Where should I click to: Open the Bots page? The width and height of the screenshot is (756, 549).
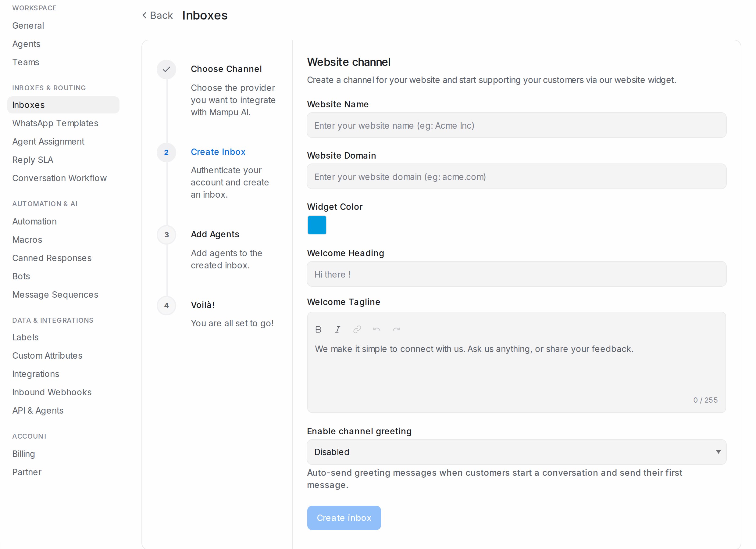[21, 277]
